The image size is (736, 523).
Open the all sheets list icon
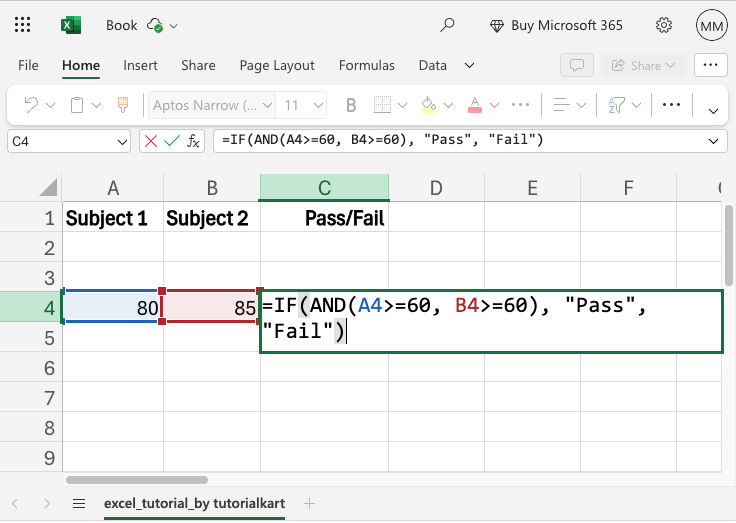pos(79,504)
